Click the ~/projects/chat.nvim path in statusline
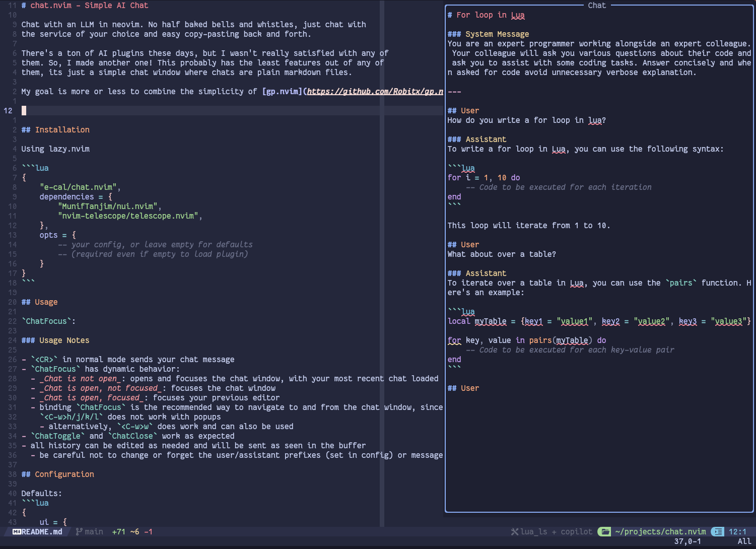Viewport: 756px width, 549px height. (660, 532)
